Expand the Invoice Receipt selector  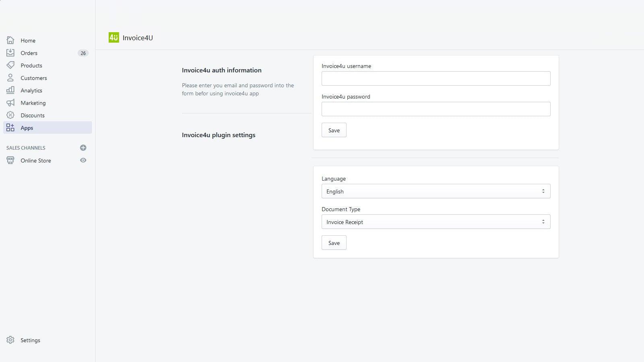(436, 222)
